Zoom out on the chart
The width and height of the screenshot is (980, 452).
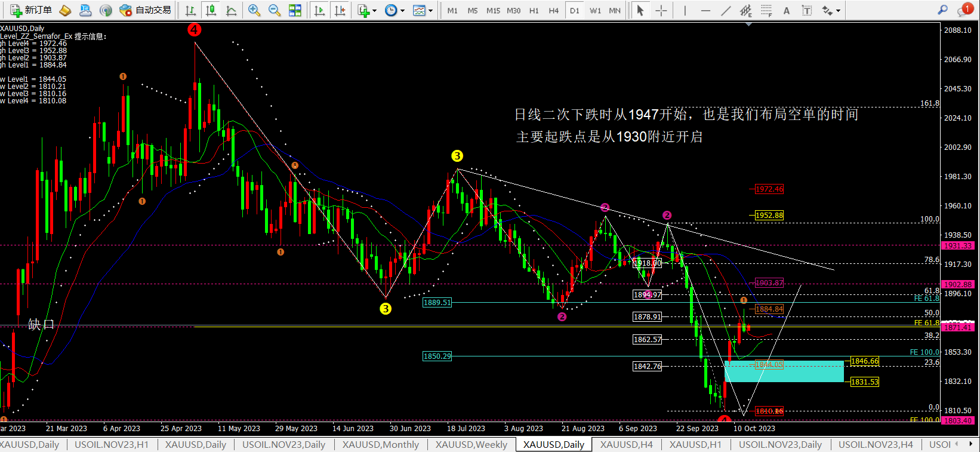(275, 10)
